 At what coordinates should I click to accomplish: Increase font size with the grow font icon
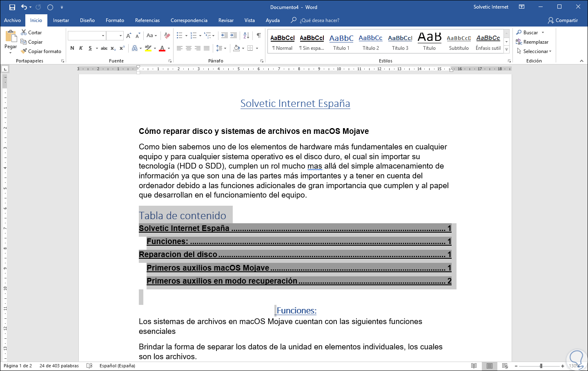[129, 36]
